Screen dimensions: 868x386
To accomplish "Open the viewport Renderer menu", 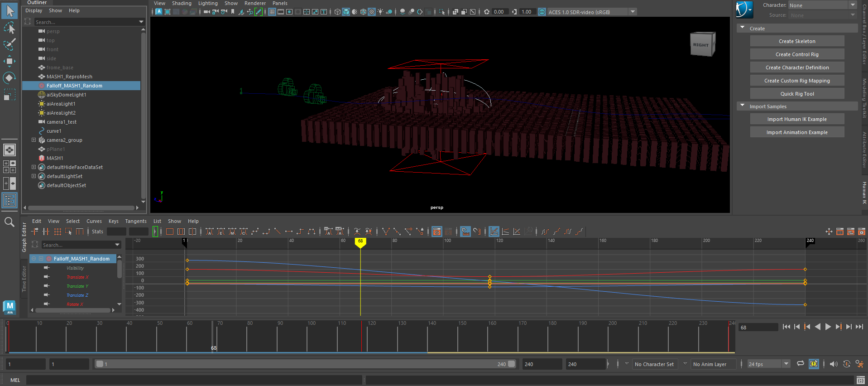I will [255, 3].
